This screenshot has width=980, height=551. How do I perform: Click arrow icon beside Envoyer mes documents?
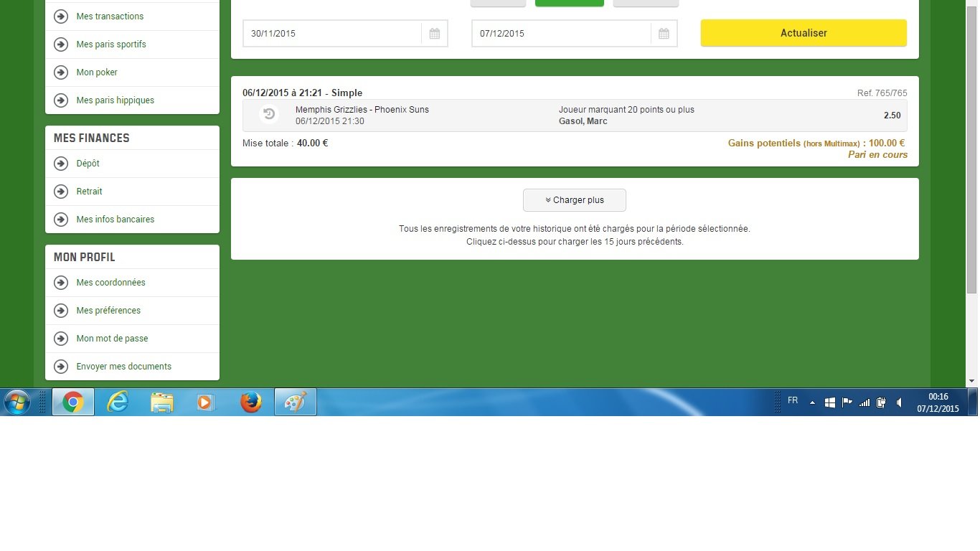pos(61,366)
